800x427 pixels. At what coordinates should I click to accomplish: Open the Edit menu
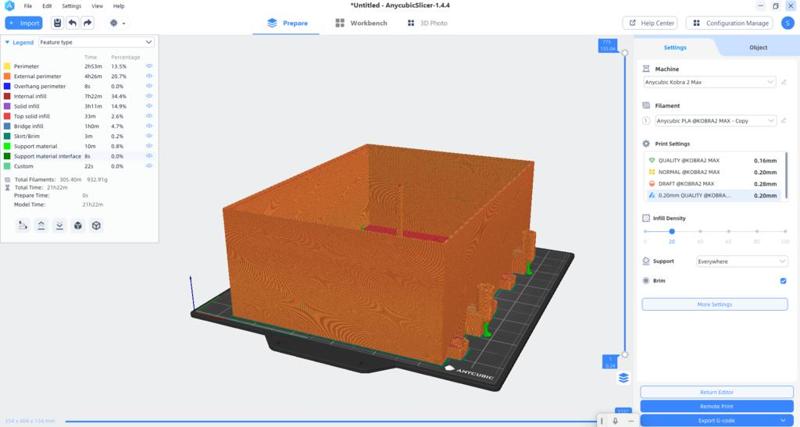coord(47,6)
